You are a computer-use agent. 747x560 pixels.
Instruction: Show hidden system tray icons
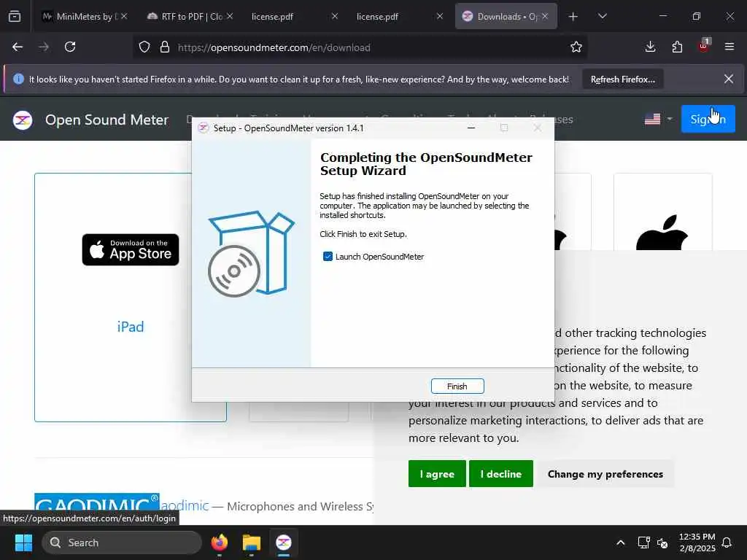tap(620, 542)
